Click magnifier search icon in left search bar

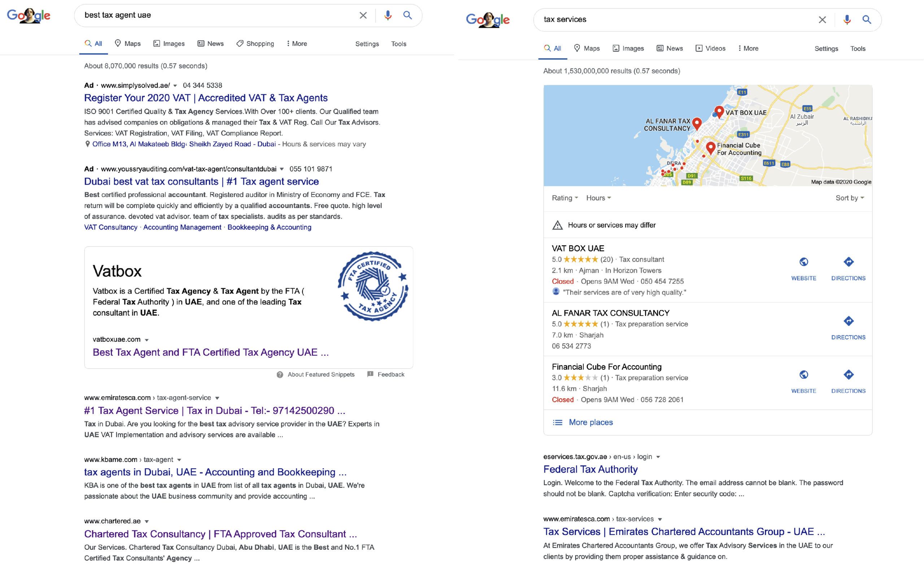pyautogui.click(x=408, y=15)
